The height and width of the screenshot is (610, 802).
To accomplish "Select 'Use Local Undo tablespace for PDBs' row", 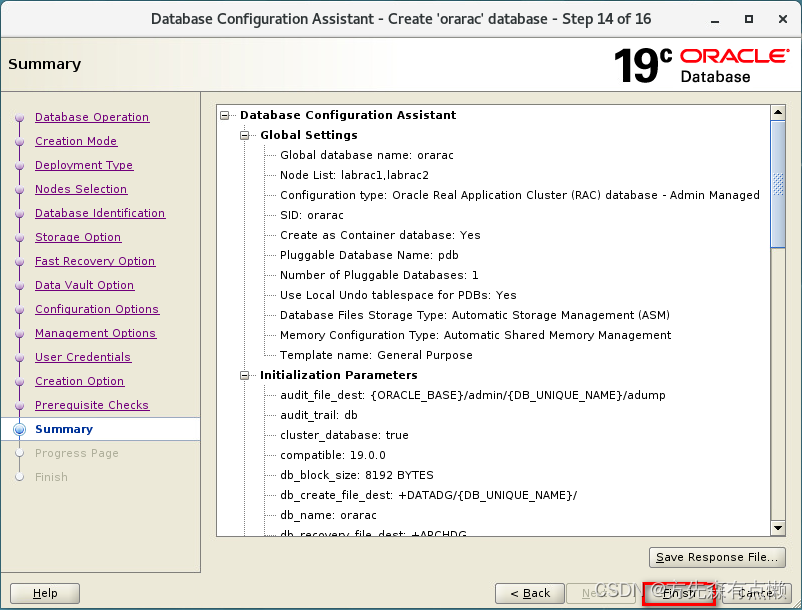I will pyautogui.click(x=398, y=295).
